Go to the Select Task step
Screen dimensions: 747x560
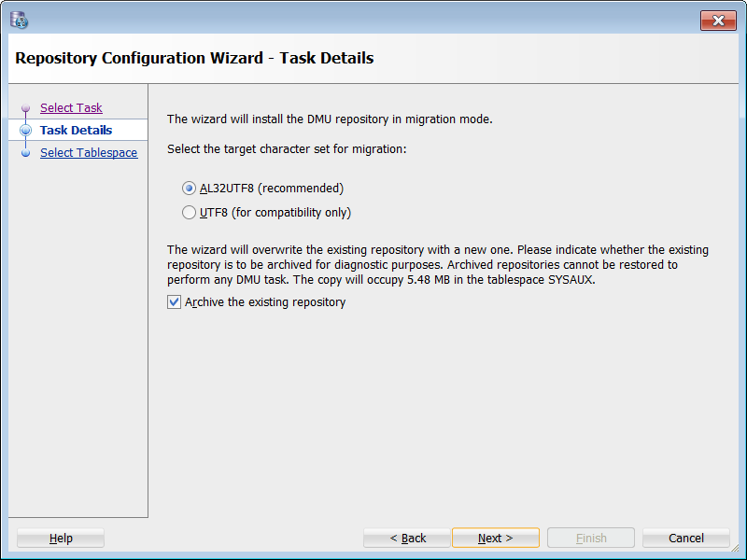click(71, 107)
